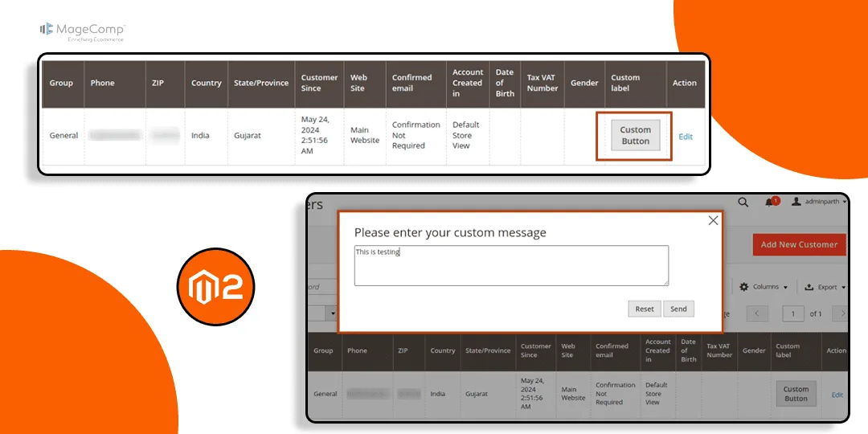Select Main Website cell in lower grid
This screenshot has height=434, width=868.
[x=573, y=394]
